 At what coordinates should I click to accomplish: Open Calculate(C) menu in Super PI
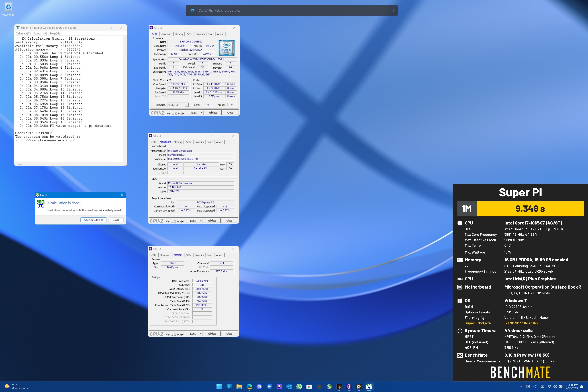(x=23, y=34)
